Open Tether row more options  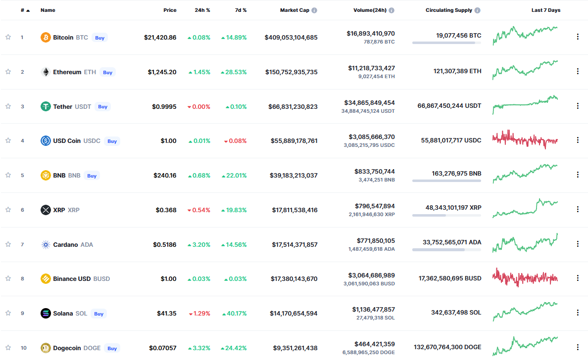[578, 106]
